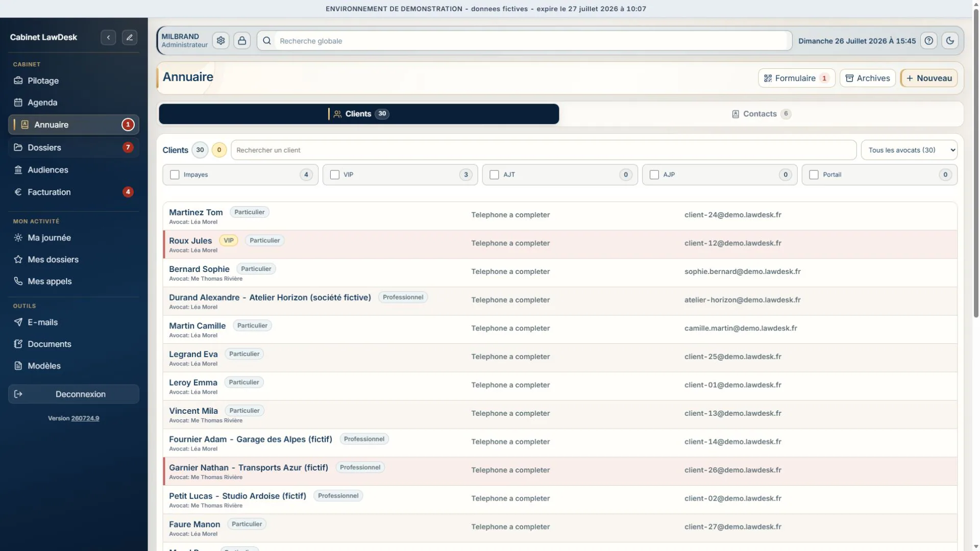This screenshot has width=980, height=551.
Task: Go to Agenda menu item
Action: (73, 103)
